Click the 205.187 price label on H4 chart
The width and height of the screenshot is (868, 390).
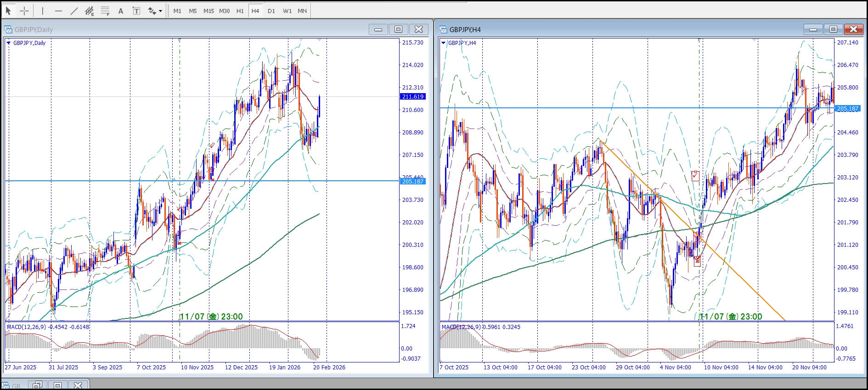point(847,109)
